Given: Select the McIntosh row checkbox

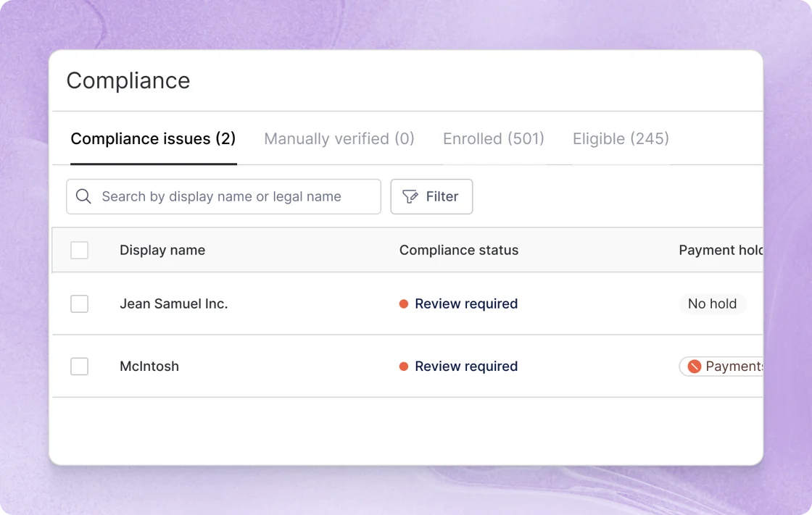Looking at the screenshot, I should click(80, 367).
